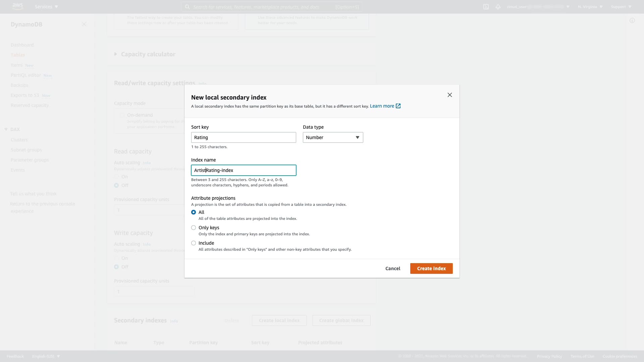Open the notifications bell icon
The width and height of the screenshot is (644, 362).
(498, 7)
